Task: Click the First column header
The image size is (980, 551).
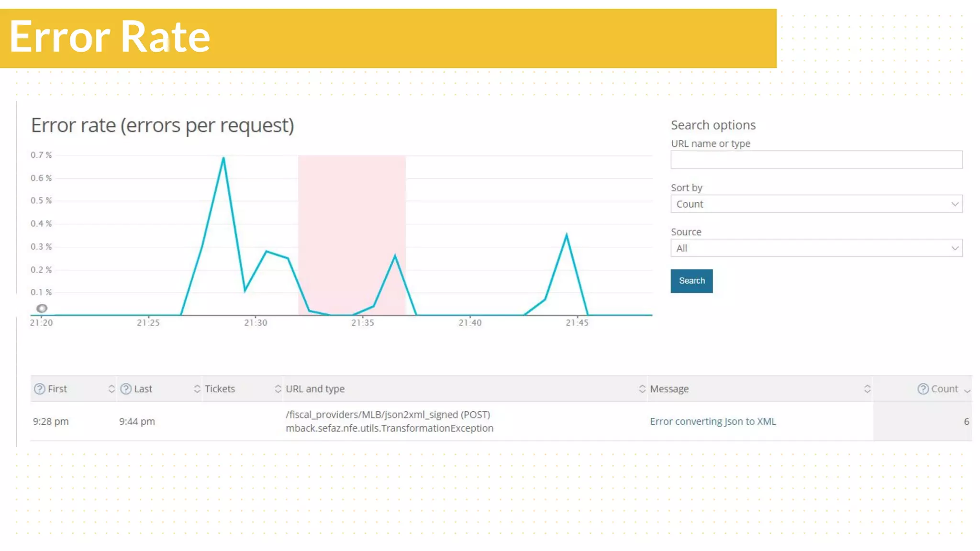Action: (73, 389)
